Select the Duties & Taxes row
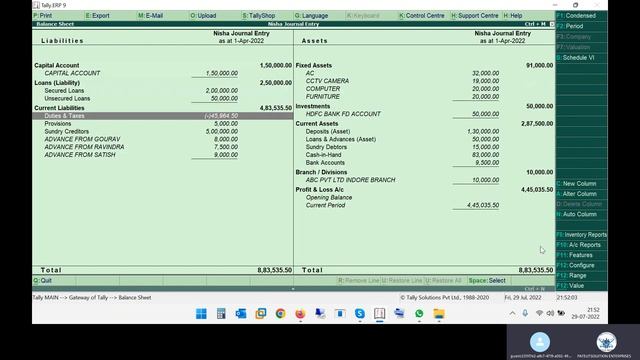 162,116
